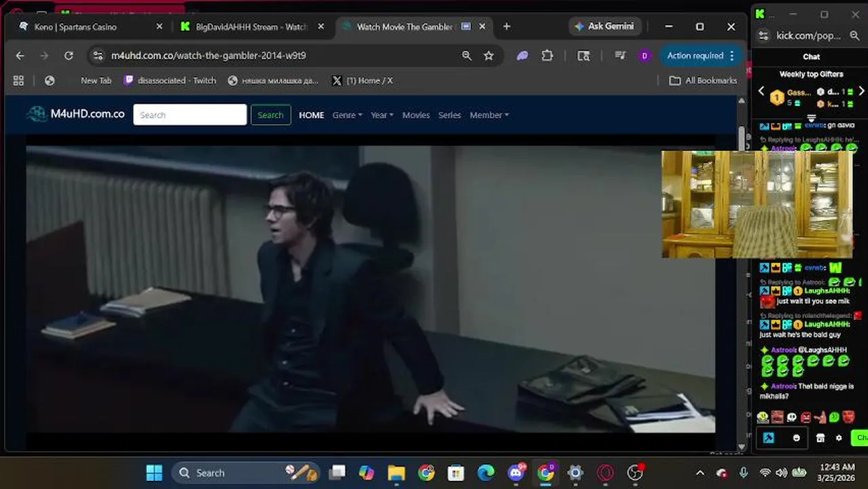868x489 pixels.
Task: Close the BigDavidAHHH Stream tab
Action: pos(321,26)
